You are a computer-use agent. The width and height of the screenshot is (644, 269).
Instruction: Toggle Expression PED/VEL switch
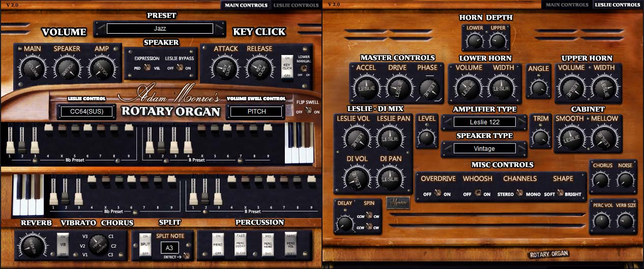click(147, 68)
